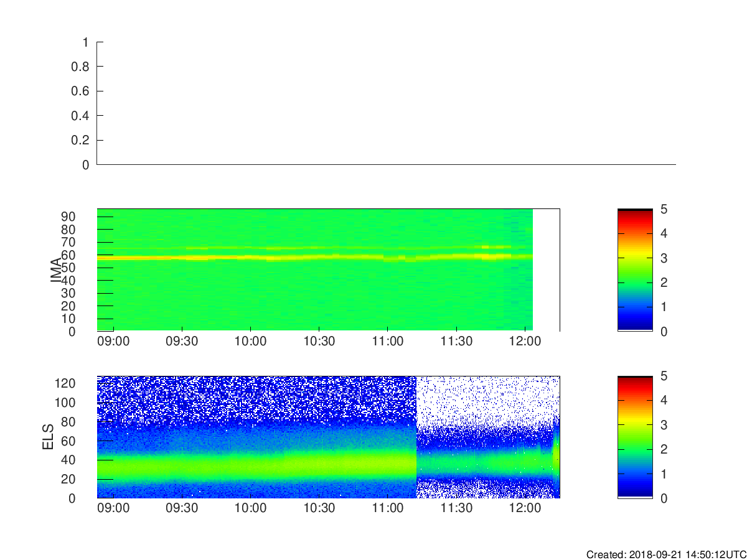
Task: Click the 3 label on ELS colorbar
Action: (x=664, y=424)
